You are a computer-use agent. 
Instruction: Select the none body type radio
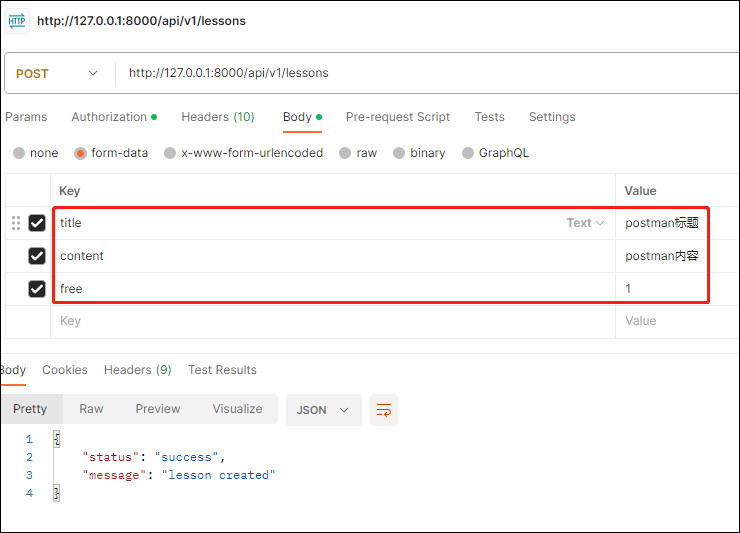pos(19,153)
